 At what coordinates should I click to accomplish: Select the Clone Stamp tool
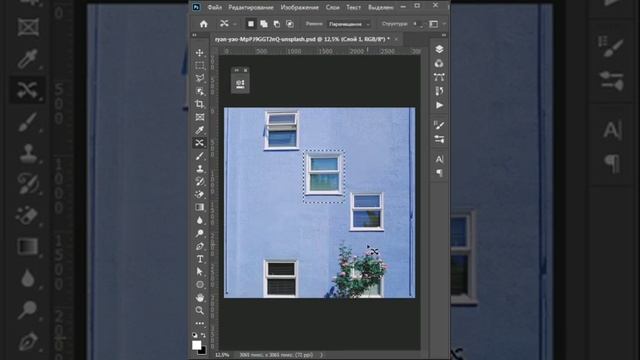pos(200,169)
